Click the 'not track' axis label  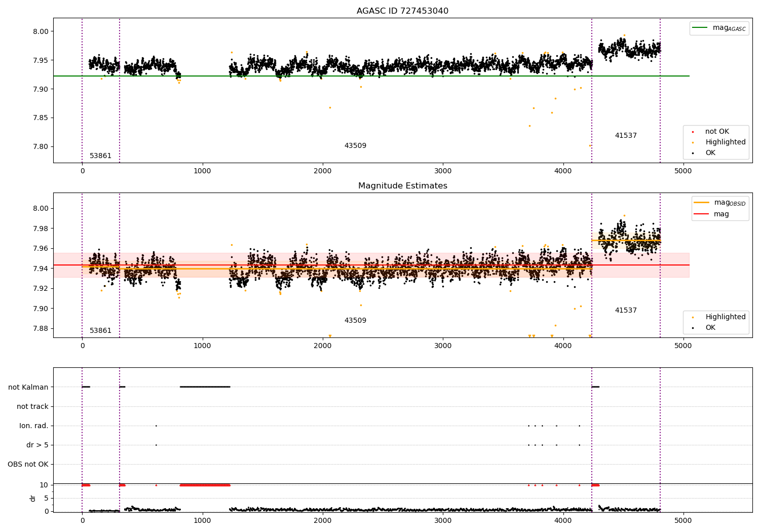pyautogui.click(x=32, y=406)
